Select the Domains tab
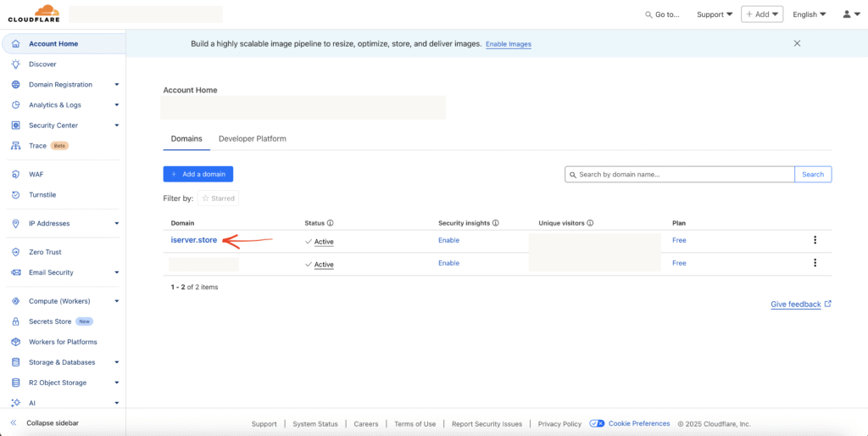 tap(186, 138)
